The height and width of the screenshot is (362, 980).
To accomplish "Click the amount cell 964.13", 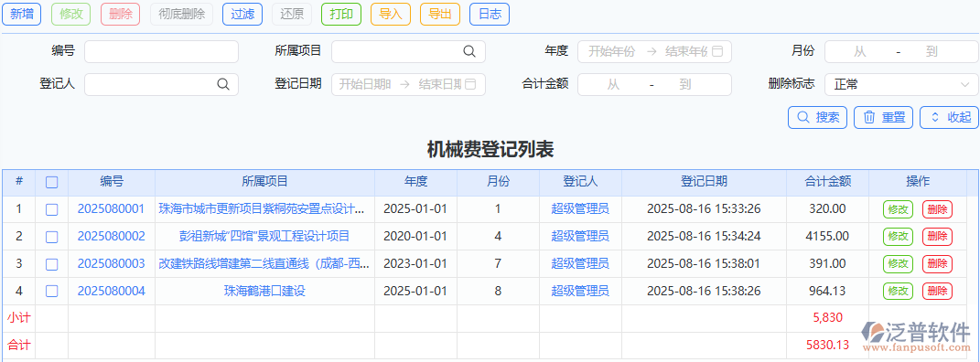I will [x=827, y=291].
